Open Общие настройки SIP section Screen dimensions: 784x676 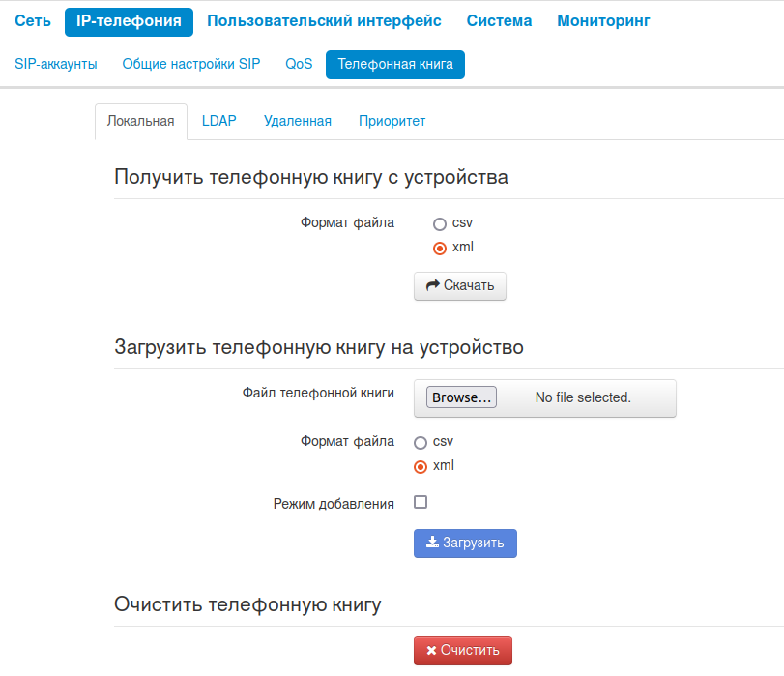[191, 65]
